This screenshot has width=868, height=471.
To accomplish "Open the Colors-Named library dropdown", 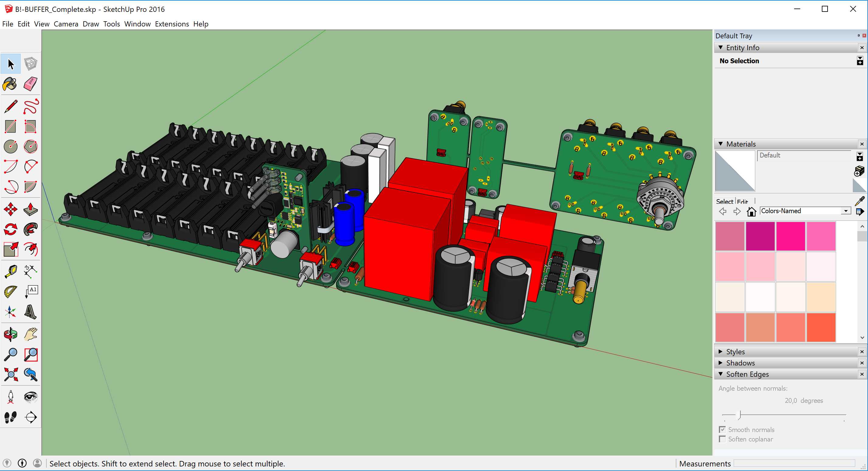I will 846,211.
